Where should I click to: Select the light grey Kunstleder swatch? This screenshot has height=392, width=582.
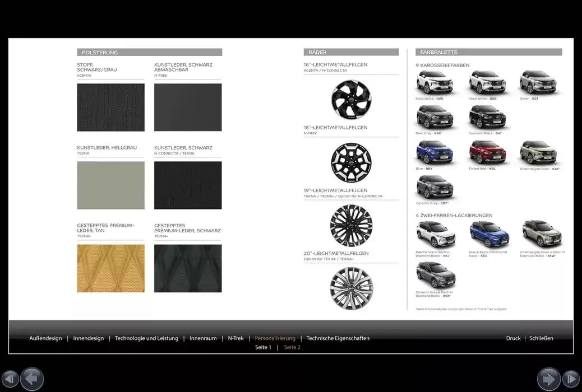click(x=110, y=185)
